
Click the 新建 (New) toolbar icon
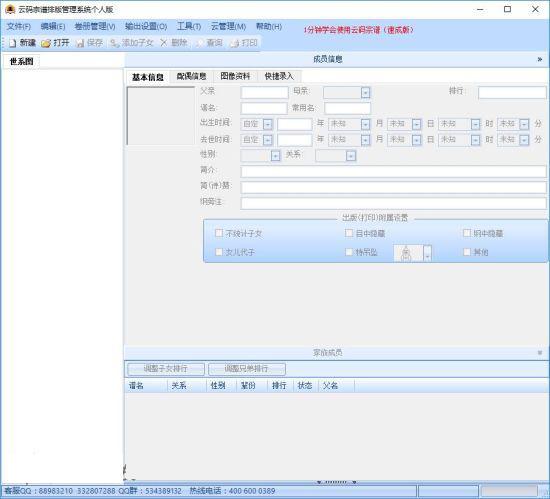point(13,43)
